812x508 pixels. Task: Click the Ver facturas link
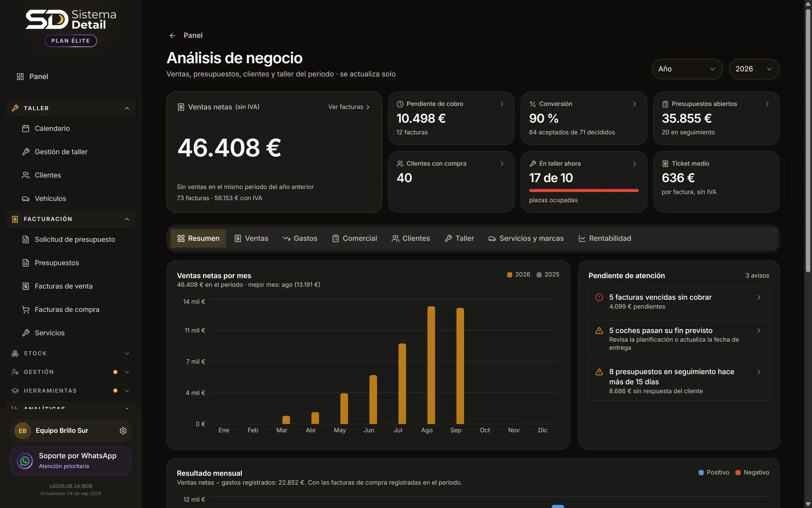pos(349,107)
